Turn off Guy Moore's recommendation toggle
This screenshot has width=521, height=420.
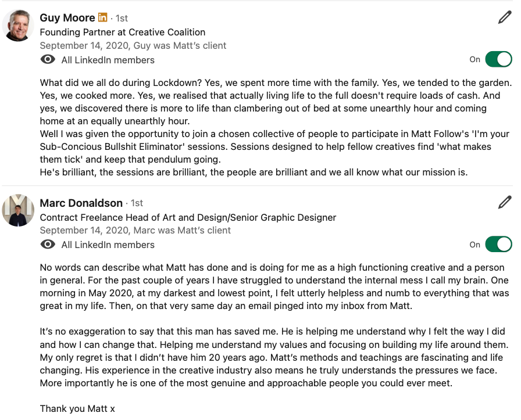click(498, 59)
